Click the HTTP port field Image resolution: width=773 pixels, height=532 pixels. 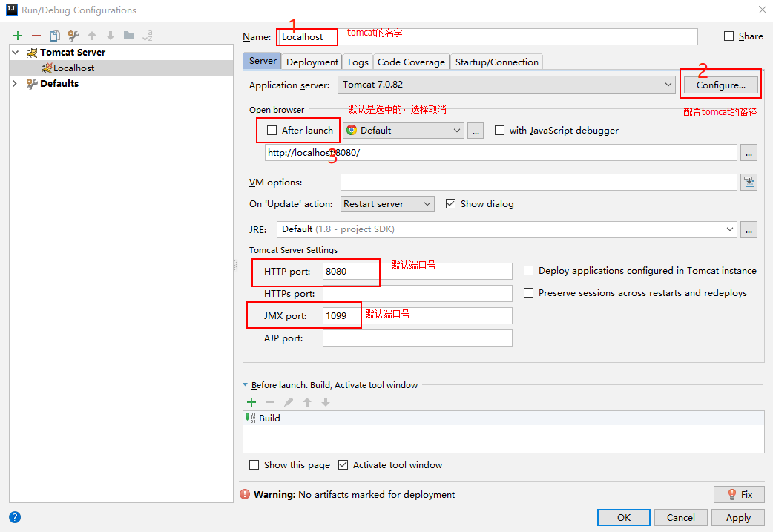click(x=418, y=271)
